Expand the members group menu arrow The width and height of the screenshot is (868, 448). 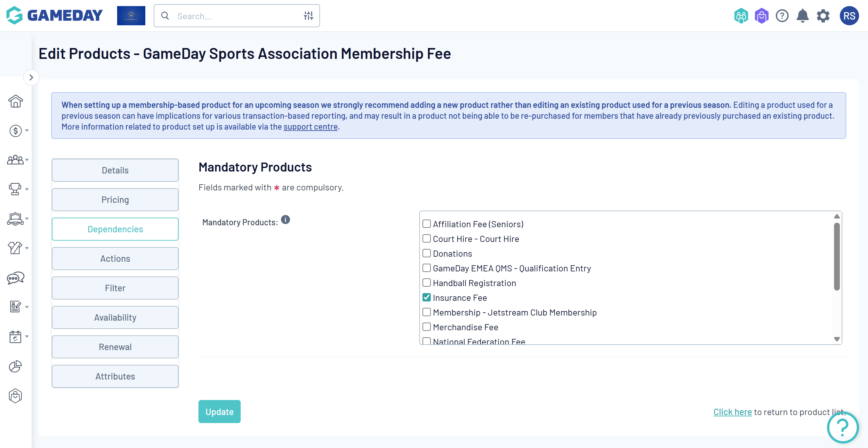click(27, 160)
